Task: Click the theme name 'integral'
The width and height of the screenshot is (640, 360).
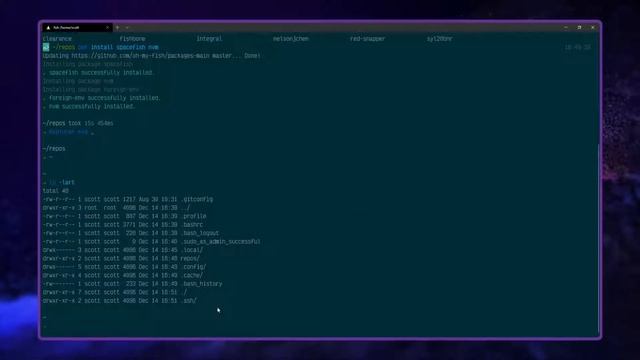Action: (209, 39)
